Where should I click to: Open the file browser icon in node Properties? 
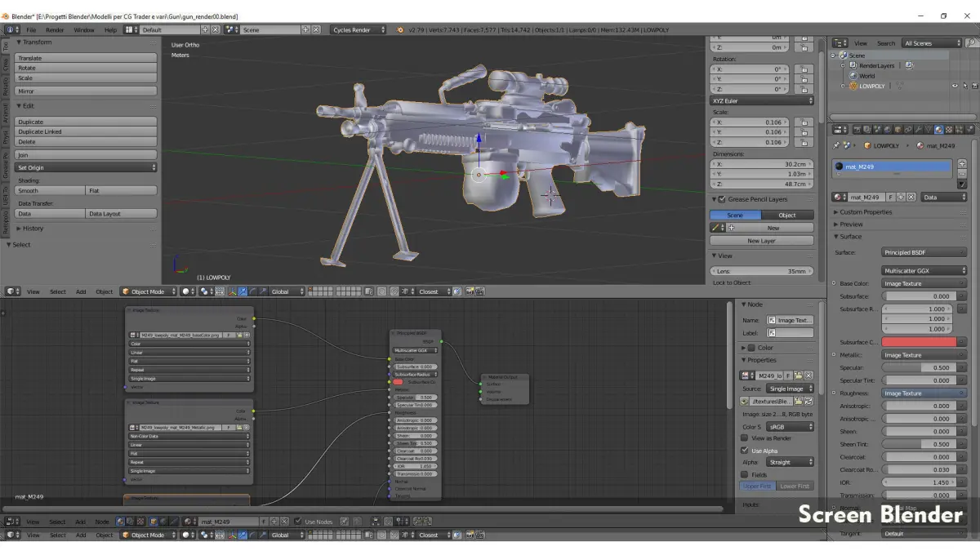[798, 401]
